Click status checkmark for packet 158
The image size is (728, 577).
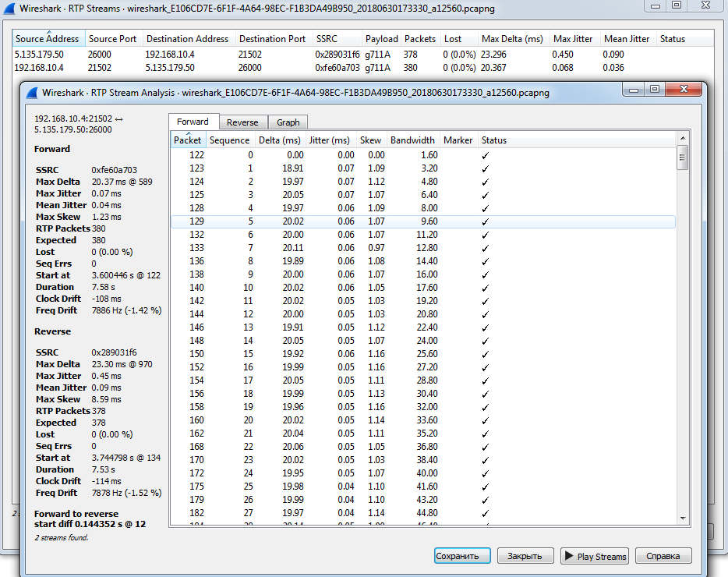485,408
